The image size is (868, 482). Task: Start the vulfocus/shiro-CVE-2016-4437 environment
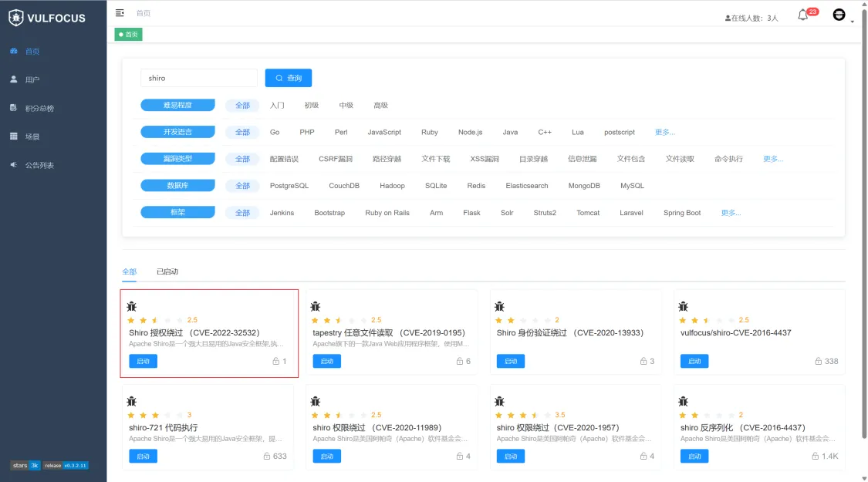pos(694,362)
